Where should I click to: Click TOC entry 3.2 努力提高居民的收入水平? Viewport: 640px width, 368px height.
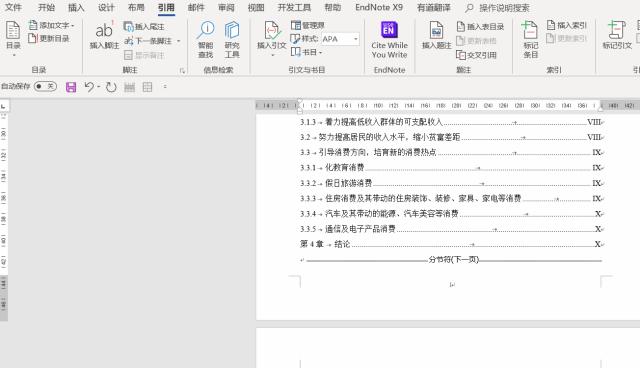tap(451, 137)
